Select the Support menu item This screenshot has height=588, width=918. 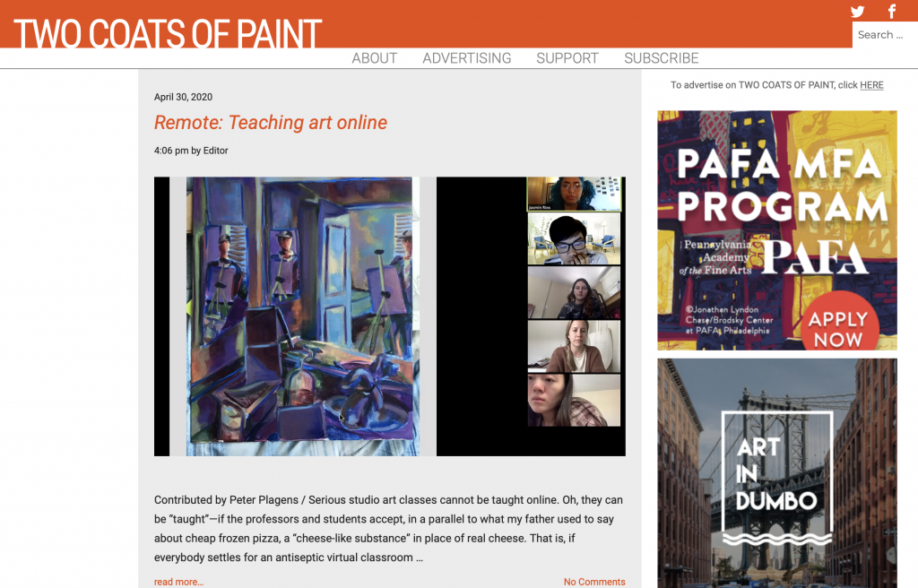tap(567, 58)
